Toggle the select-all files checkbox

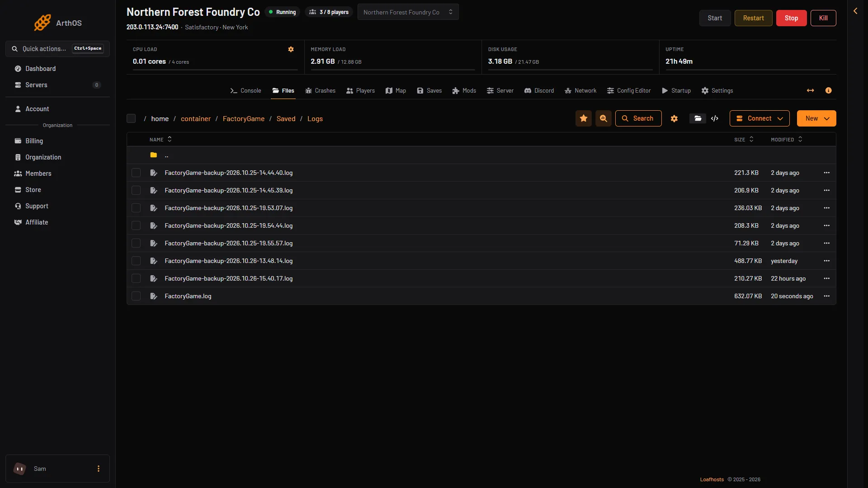tap(131, 118)
